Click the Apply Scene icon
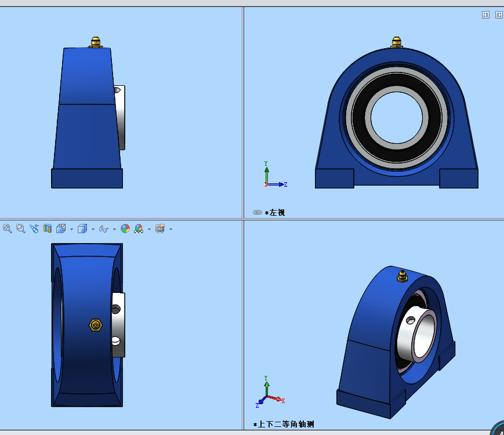504x435 pixels. tap(139, 229)
